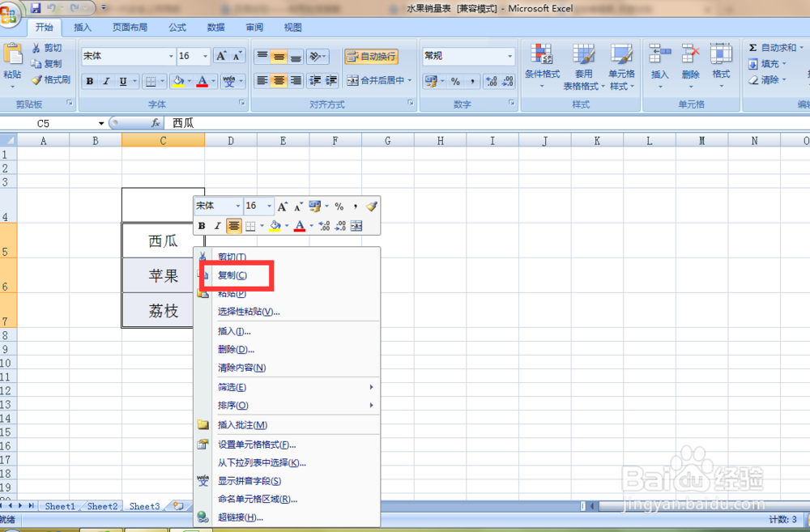Open mini toolbar font size dropdown

pos(269,206)
